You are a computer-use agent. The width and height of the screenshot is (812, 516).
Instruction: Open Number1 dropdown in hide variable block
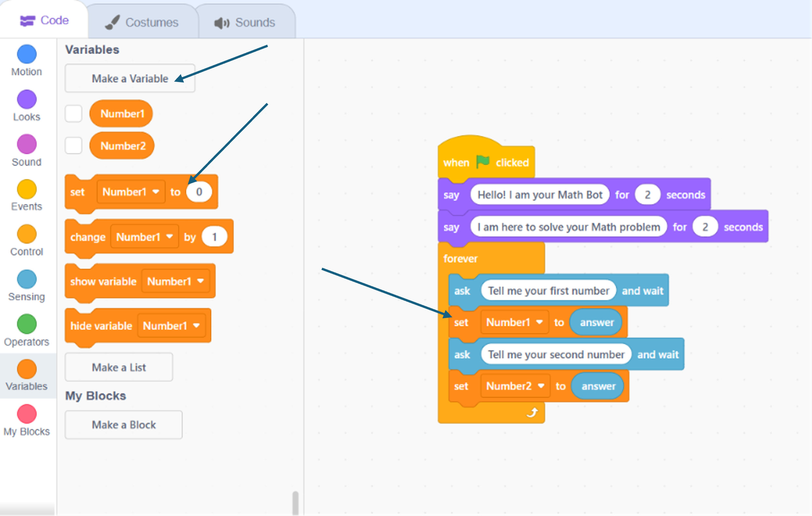(x=171, y=326)
